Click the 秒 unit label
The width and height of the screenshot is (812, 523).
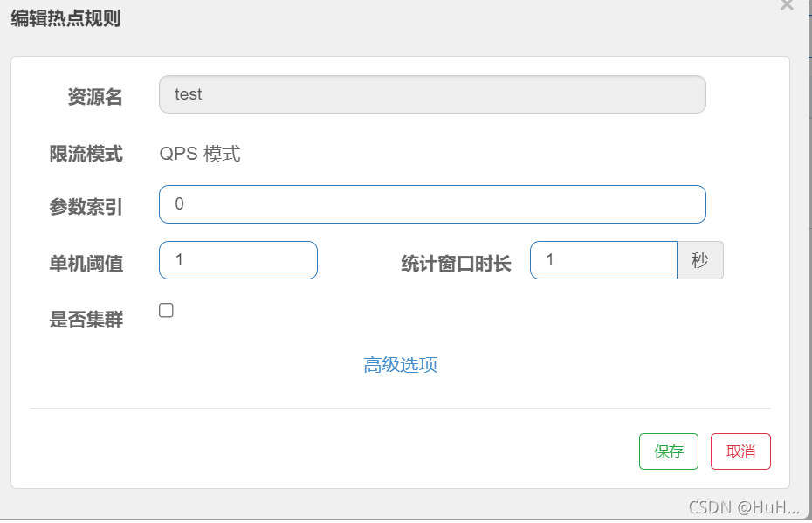(x=700, y=260)
